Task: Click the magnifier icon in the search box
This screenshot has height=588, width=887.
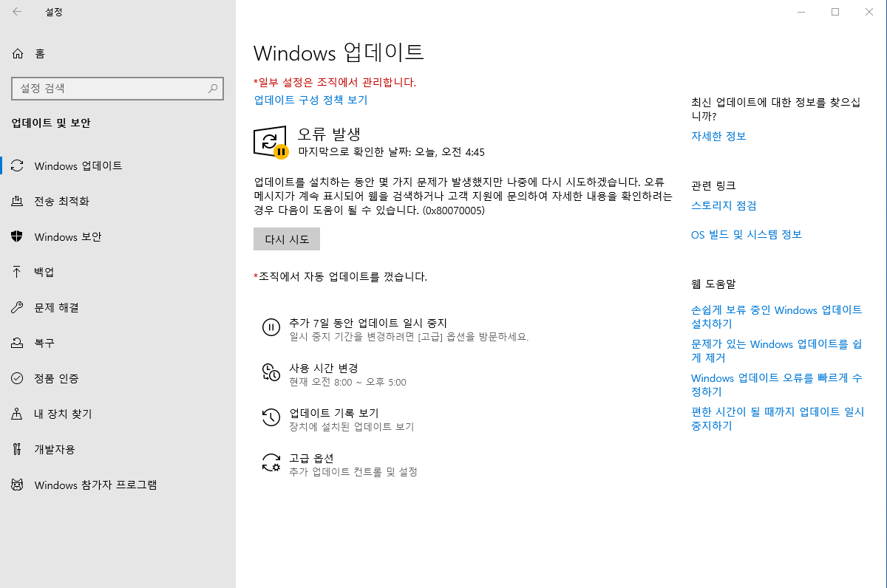Action: (x=213, y=89)
